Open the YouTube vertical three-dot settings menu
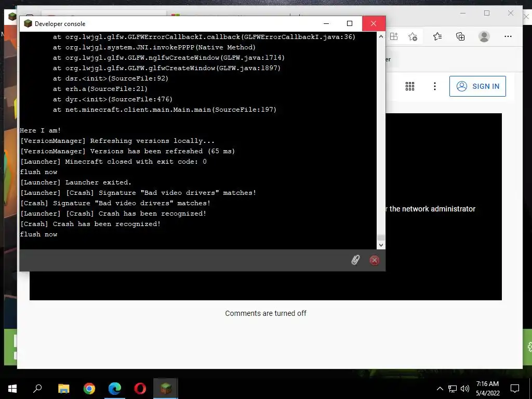Screen dimensions: 532x399 point(435,86)
